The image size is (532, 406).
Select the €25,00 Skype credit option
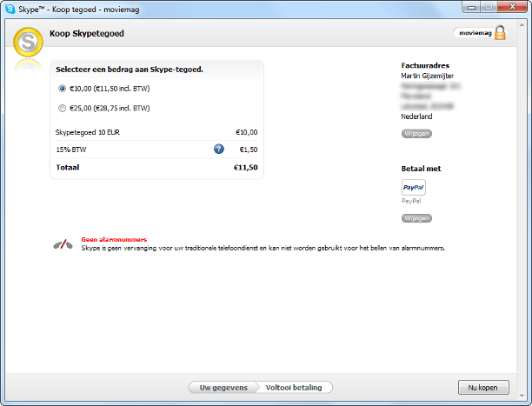62,109
